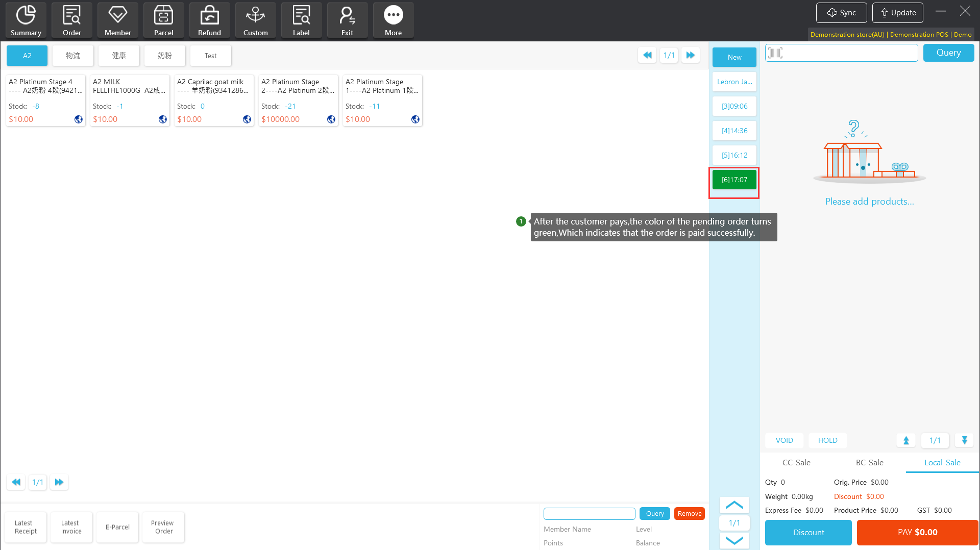980x550 pixels.
Task: Select the paid pending order [6]17:07
Action: point(734,180)
